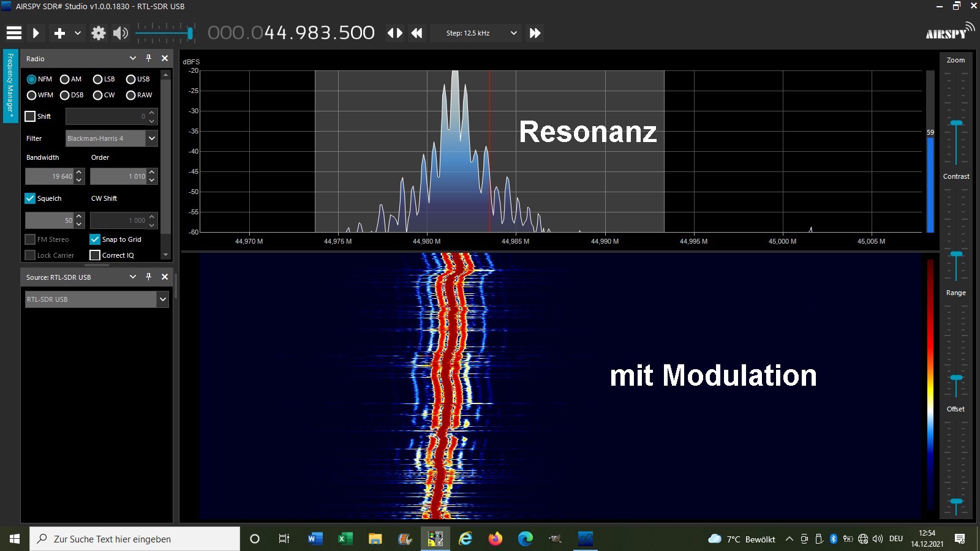Viewport: 980px width, 551px height.
Task: Mute audio with the speaker icon
Action: point(121,33)
